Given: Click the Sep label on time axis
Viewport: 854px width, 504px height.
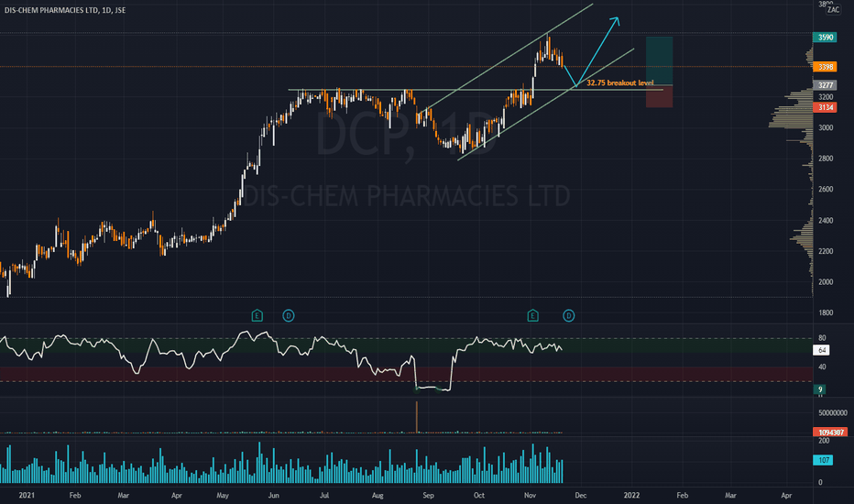Looking at the screenshot, I should tap(428, 495).
